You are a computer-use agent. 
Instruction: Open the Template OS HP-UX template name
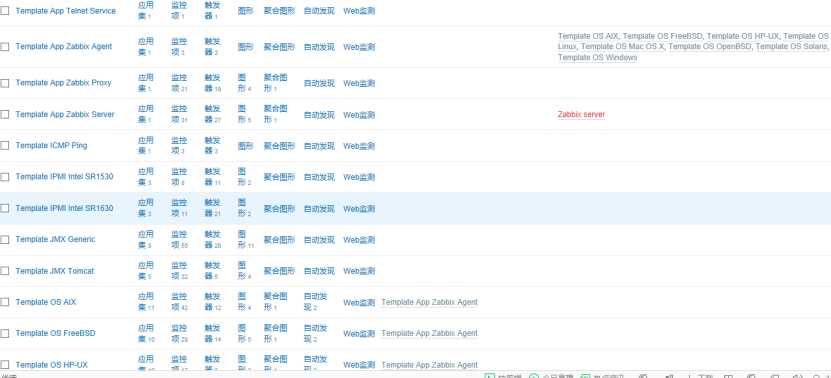(x=51, y=364)
